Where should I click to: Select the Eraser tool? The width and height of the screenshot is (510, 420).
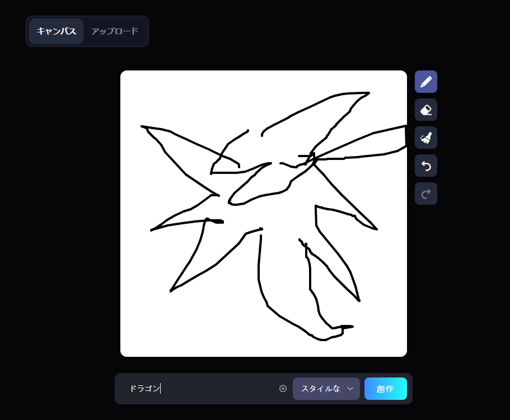pyautogui.click(x=425, y=110)
